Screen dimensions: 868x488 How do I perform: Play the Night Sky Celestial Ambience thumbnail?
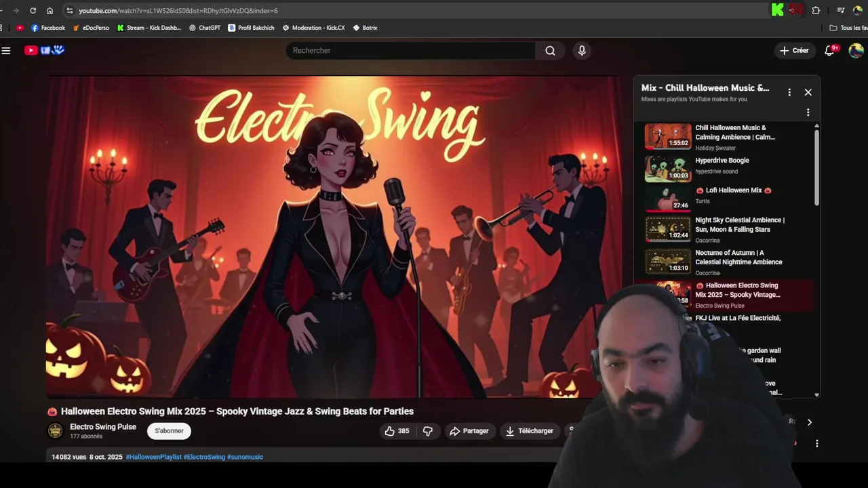[668, 229]
